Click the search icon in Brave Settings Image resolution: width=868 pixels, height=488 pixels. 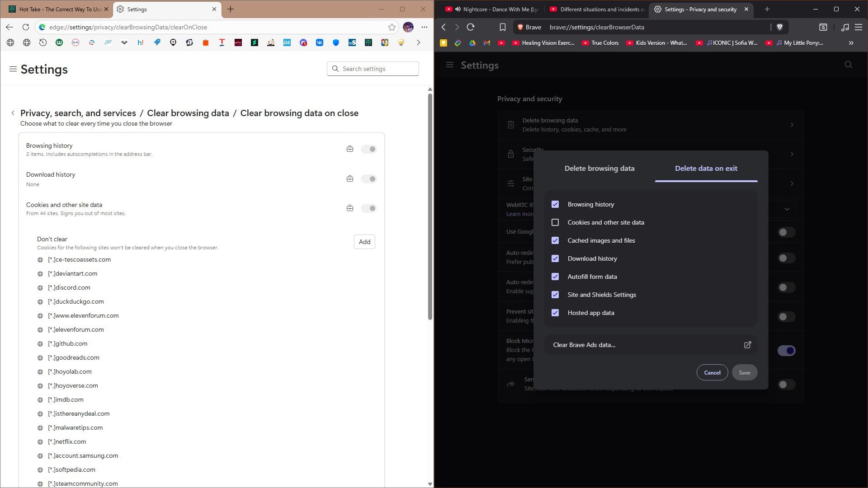(x=849, y=65)
